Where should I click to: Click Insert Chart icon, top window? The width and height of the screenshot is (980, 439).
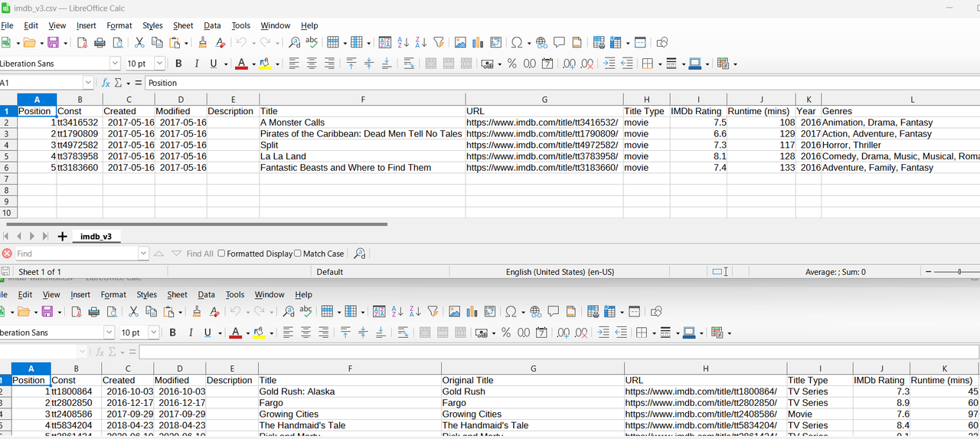479,42
